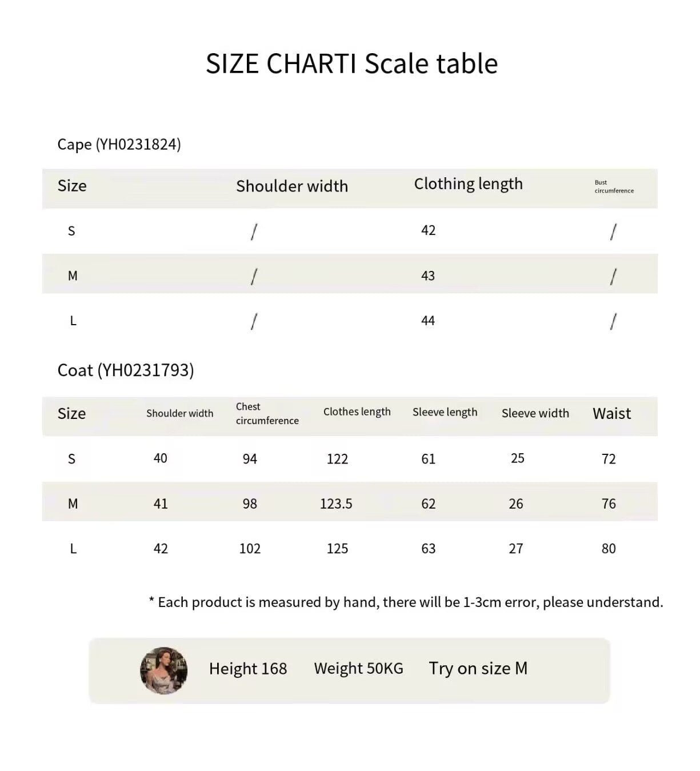Select the Cape size S clothing length 42
The width and height of the screenshot is (700, 771).
(428, 230)
